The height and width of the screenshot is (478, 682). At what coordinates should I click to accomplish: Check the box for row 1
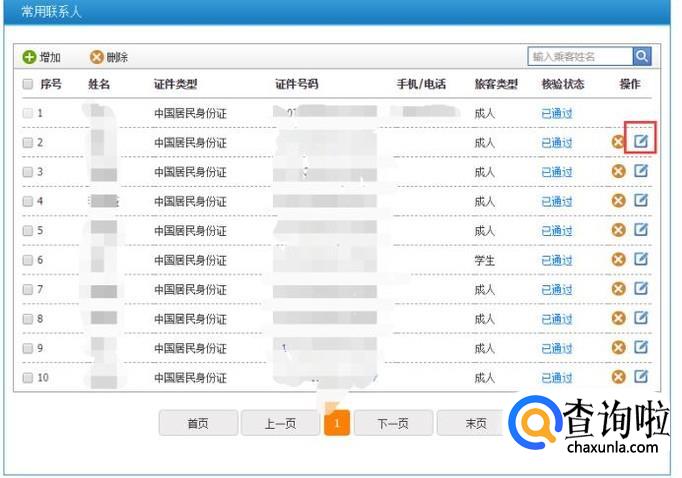click(x=28, y=113)
